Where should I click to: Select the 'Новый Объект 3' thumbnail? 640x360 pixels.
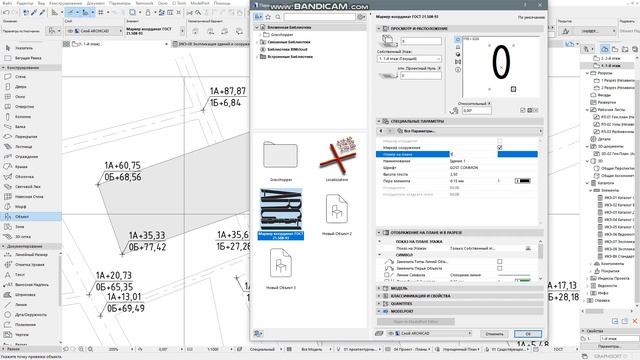[x=281, y=268]
